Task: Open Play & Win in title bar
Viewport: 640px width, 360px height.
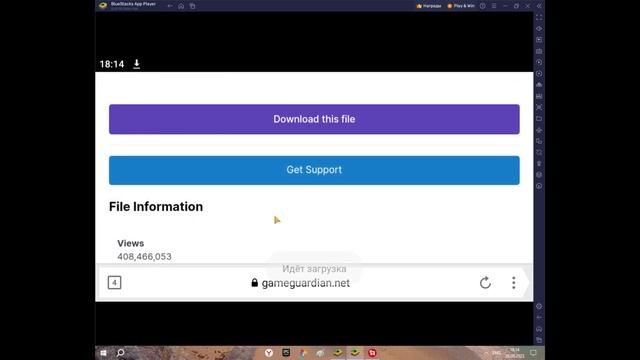Action: point(461,6)
